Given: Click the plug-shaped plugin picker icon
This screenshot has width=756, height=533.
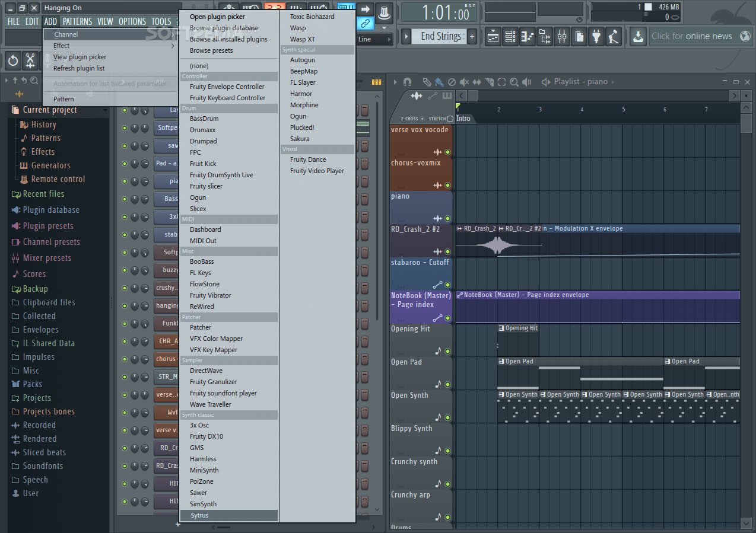Looking at the screenshot, I should (x=596, y=37).
